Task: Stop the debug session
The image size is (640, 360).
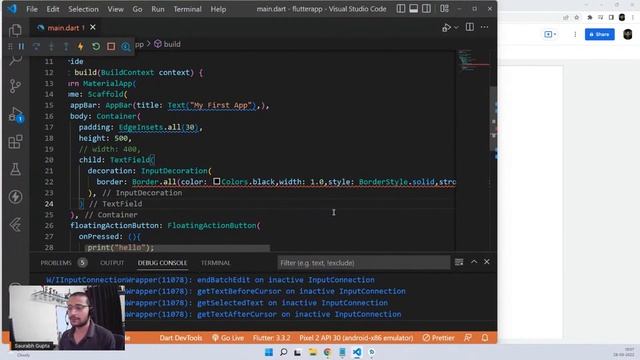Action: (x=111, y=47)
